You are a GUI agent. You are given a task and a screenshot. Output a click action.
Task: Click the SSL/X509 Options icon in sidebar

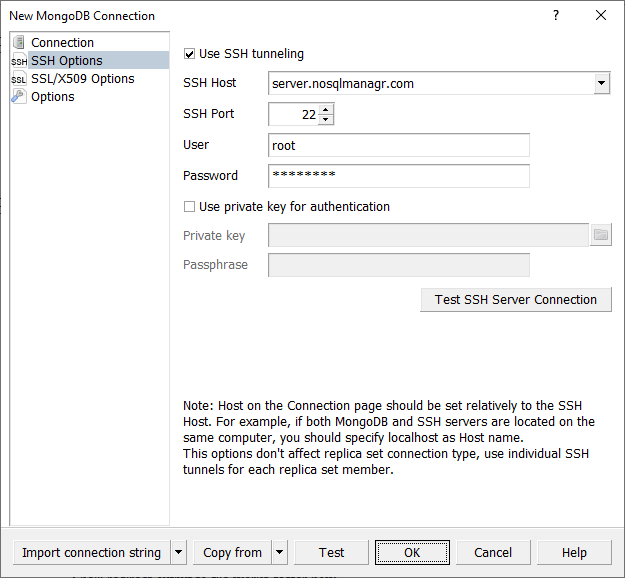(19, 79)
